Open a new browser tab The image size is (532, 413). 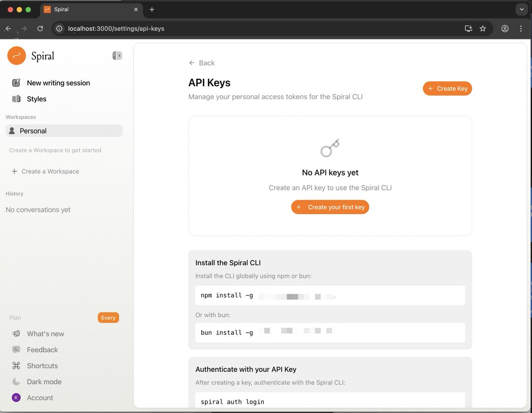[x=152, y=9]
